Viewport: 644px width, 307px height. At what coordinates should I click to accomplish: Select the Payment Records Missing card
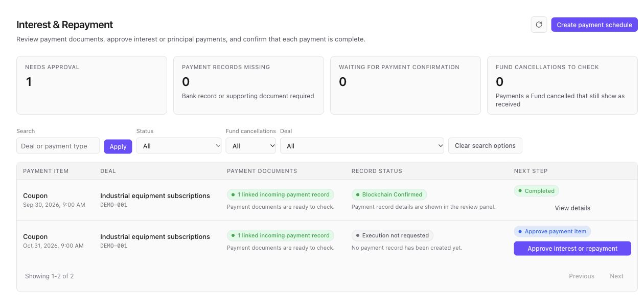coord(248,85)
